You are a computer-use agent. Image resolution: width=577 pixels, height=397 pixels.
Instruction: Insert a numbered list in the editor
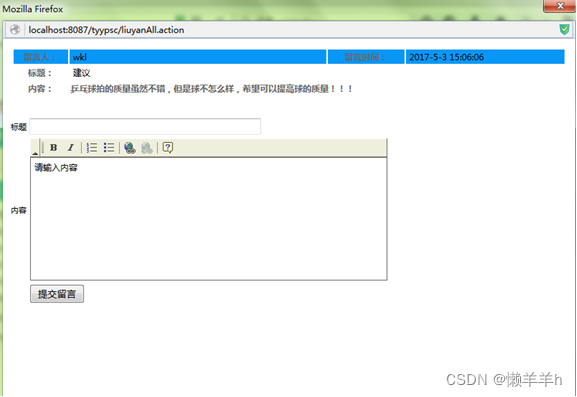click(92, 148)
